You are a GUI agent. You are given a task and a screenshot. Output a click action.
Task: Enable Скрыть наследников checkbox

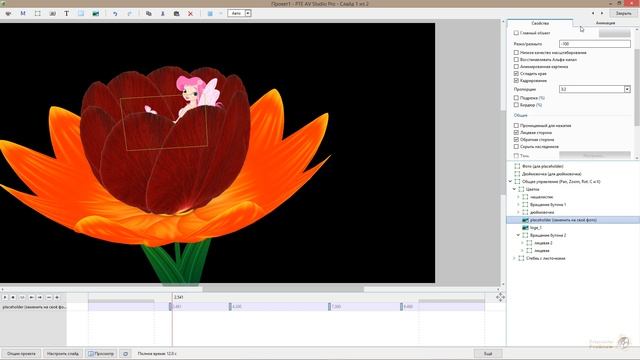pos(516,147)
